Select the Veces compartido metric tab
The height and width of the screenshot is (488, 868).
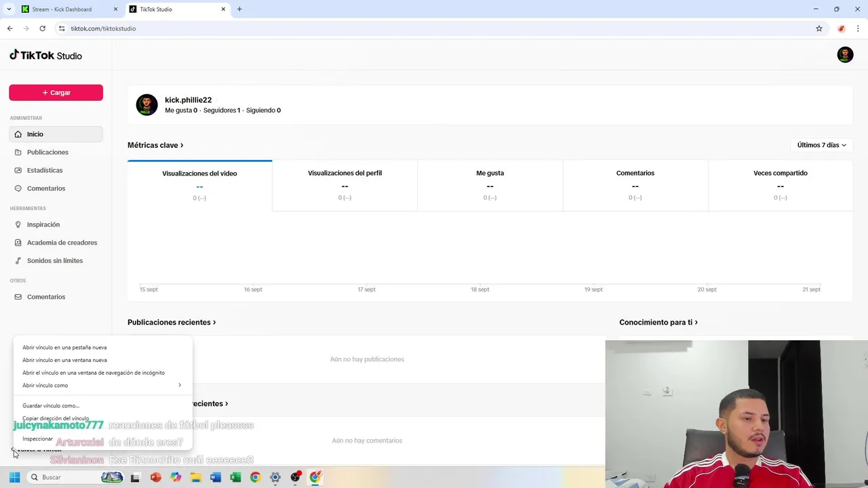click(x=781, y=185)
